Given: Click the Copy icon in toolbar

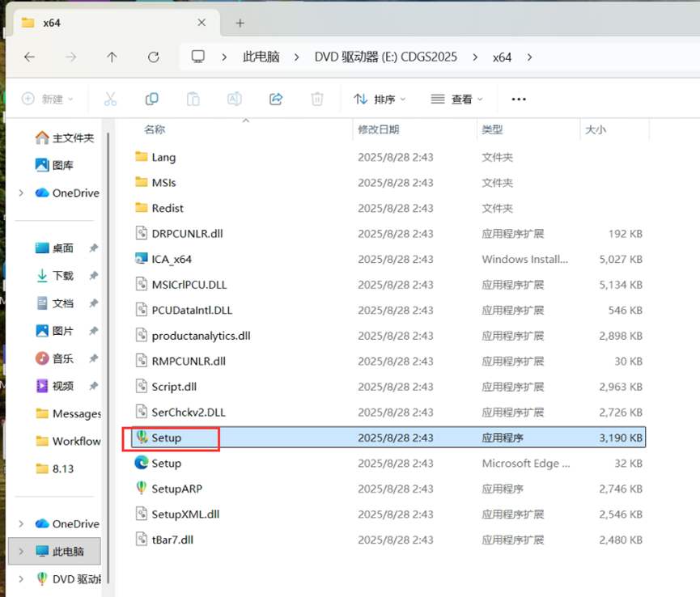Looking at the screenshot, I should (151, 99).
